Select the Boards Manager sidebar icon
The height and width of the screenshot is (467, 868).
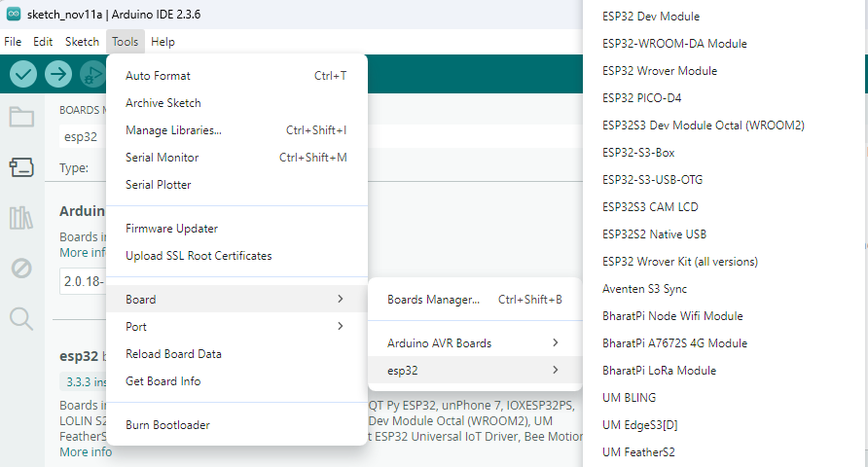(21, 167)
